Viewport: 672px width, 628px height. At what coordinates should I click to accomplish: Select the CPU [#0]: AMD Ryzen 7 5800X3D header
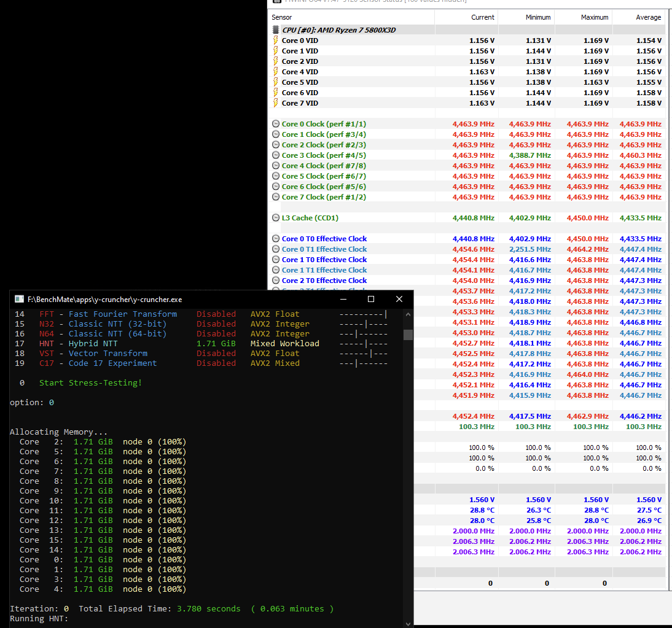[338, 30]
